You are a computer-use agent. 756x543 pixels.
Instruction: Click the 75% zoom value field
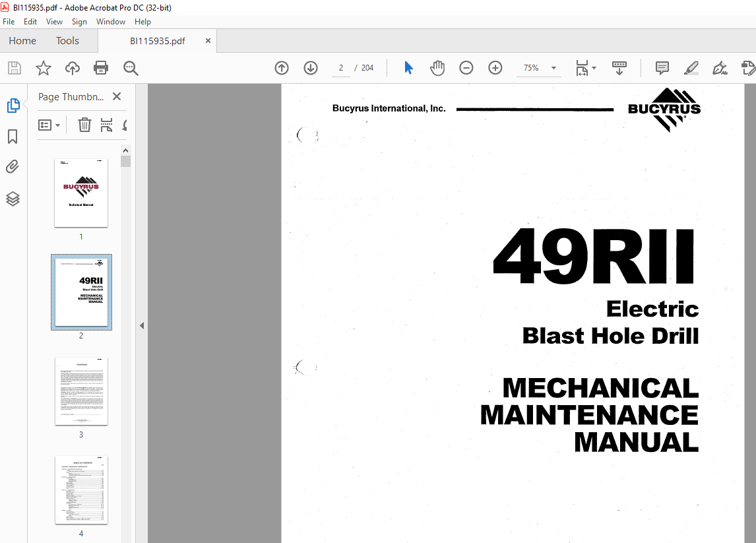point(531,68)
